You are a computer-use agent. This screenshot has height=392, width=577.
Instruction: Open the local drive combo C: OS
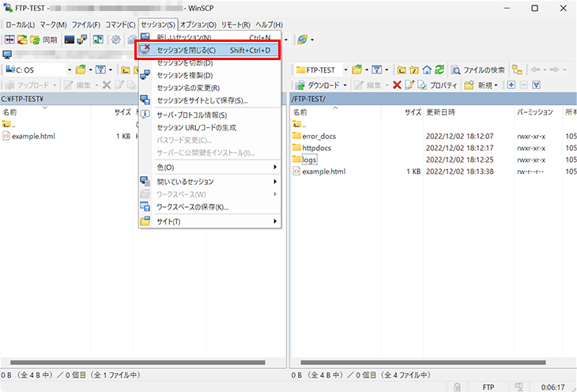38,70
